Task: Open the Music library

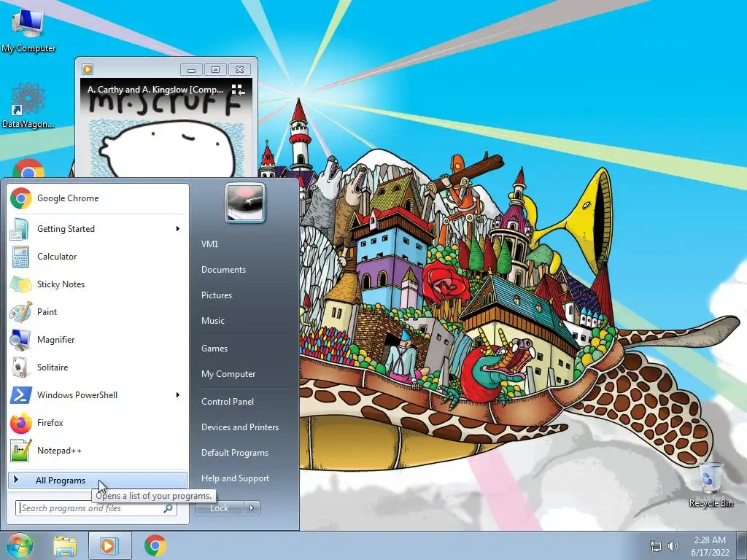Action: tap(212, 321)
